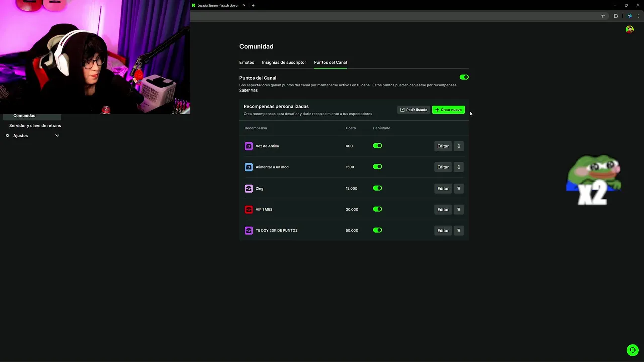Edit the Zing reward
Viewport: 644px width, 362px height.
[443, 189]
